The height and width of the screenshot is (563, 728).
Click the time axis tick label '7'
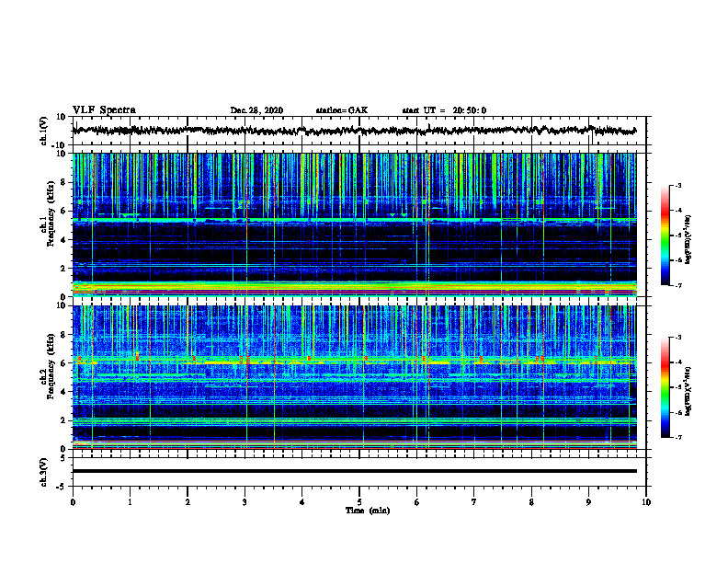(474, 502)
